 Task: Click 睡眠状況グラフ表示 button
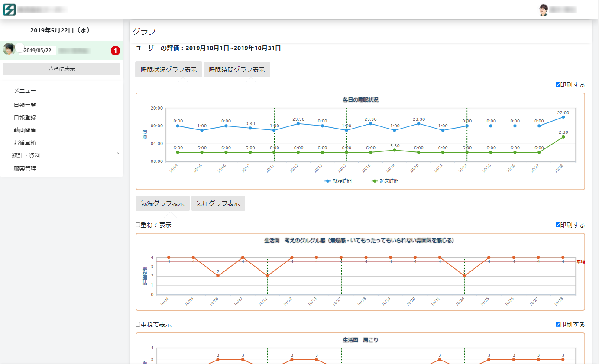pos(168,70)
